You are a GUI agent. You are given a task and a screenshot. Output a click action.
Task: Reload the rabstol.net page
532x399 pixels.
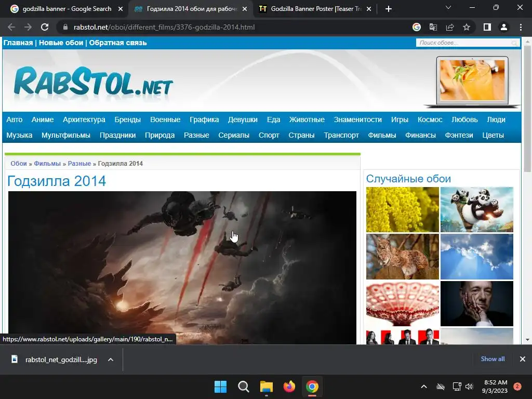click(x=45, y=27)
